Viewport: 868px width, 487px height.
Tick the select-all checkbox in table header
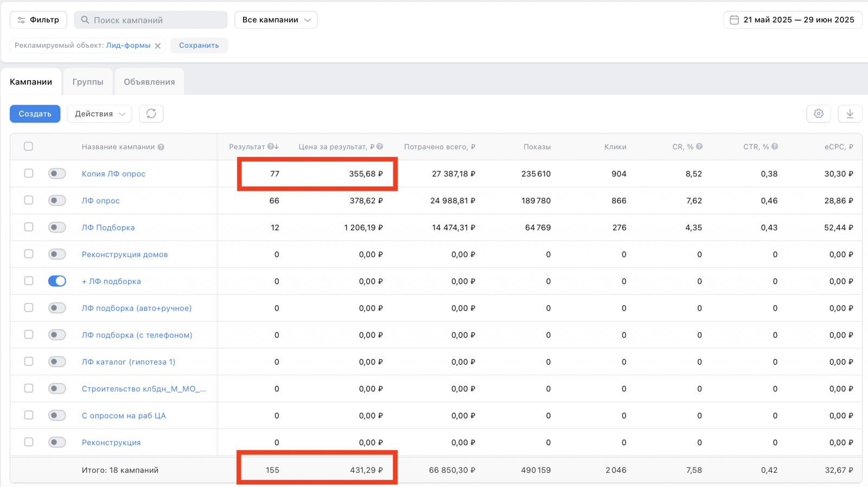(28, 146)
